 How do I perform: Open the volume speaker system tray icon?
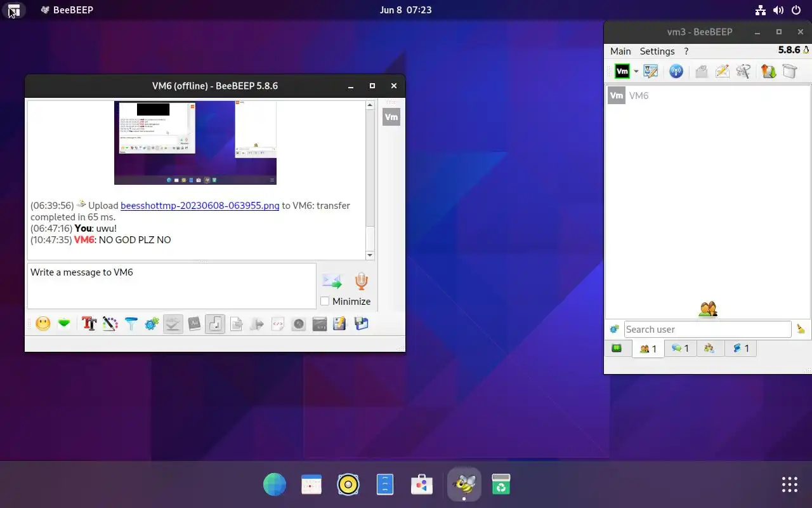[778, 10]
